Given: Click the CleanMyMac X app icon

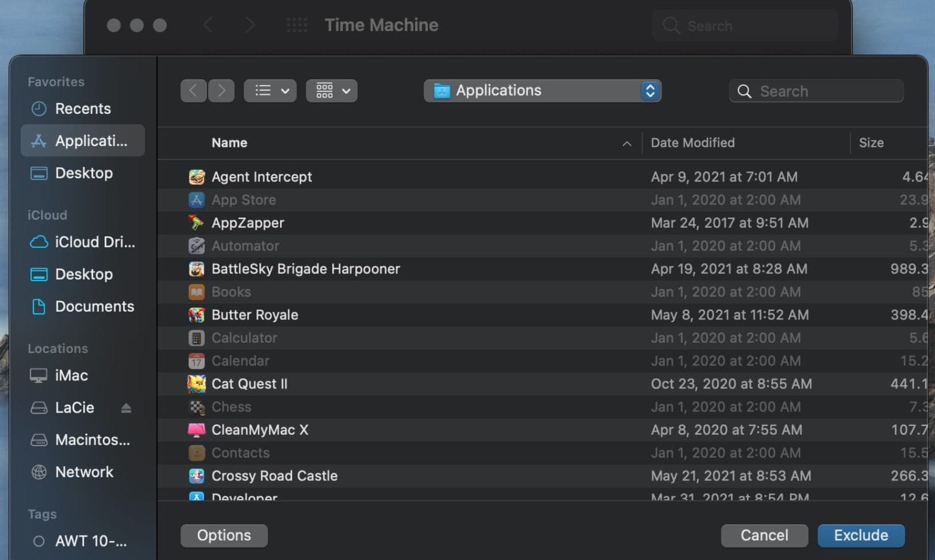Looking at the screenshot, I should (x=197, y=429).
